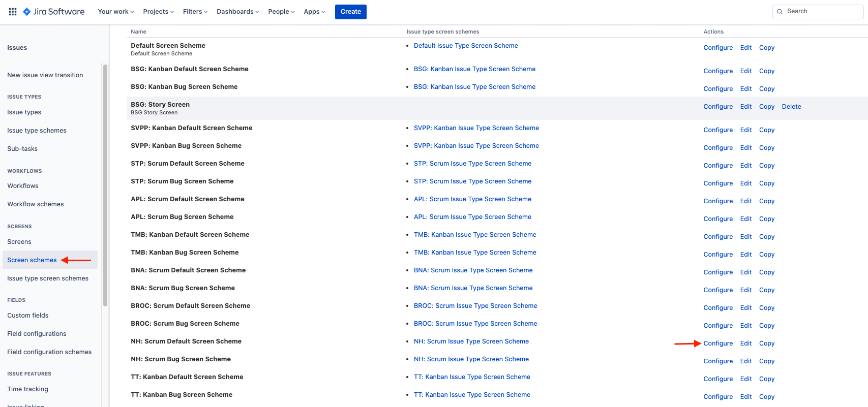
Task: Open the Filters dropdown menu
Action: click(195, 12)
